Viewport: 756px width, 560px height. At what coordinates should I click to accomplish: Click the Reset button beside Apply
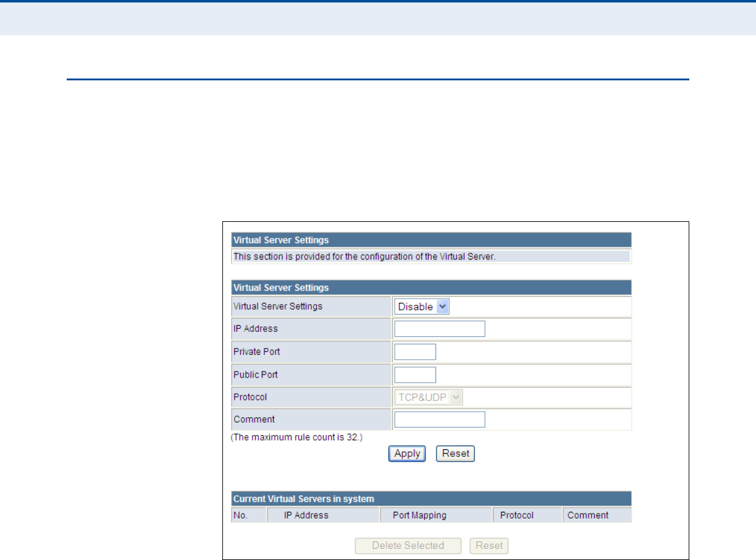pyautogui.click(x=456, y=454)
